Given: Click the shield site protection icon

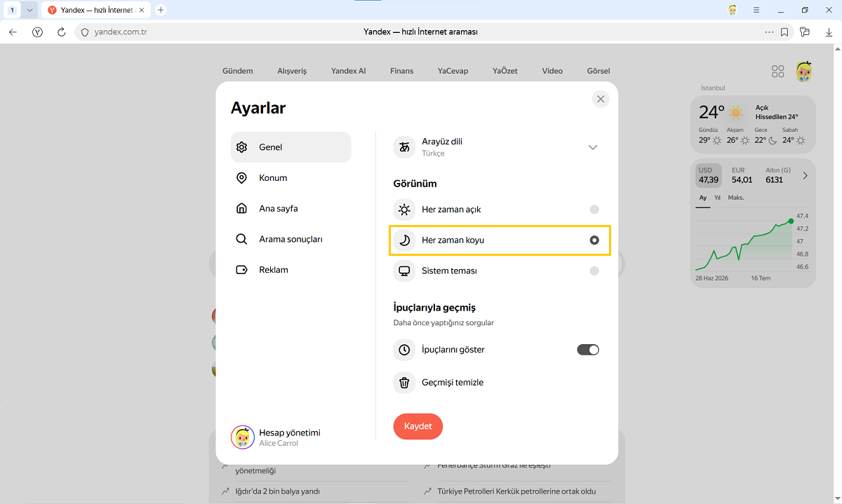Looking at the screenshot, I should click(85, 32).
